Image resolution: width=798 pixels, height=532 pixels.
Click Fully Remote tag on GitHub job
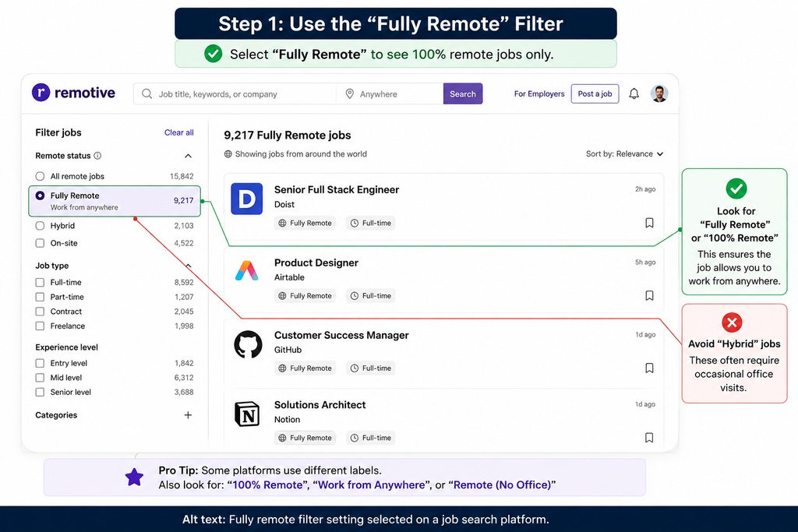305,368
